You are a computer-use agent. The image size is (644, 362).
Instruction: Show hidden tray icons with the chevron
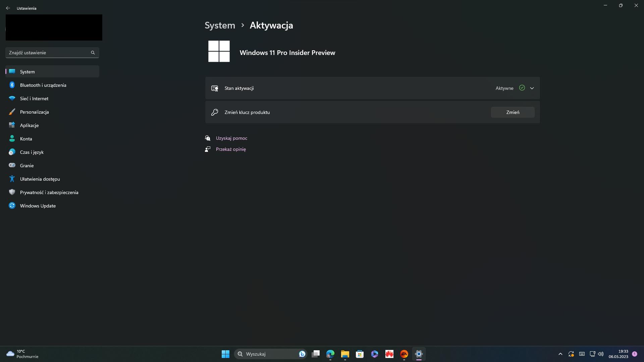(560, 354)
